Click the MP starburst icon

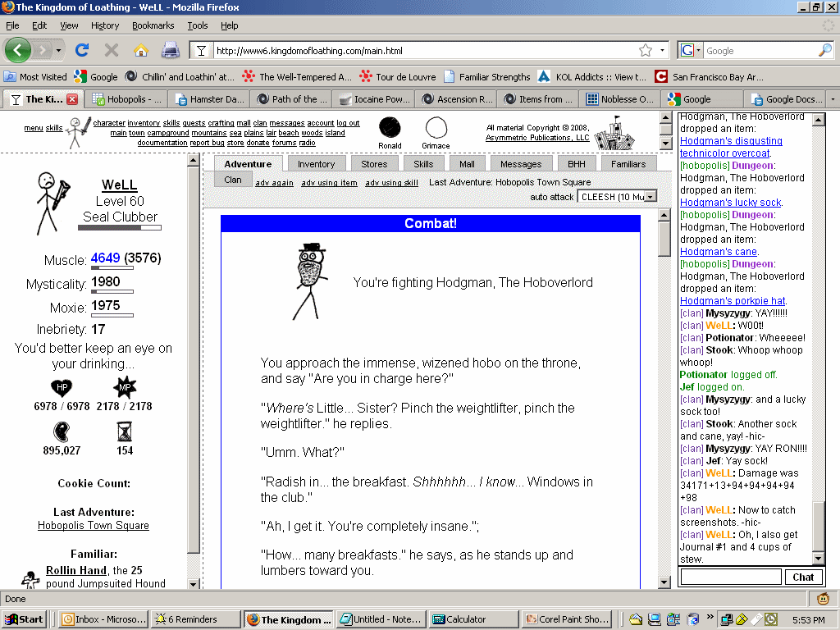tap(124, 388)
